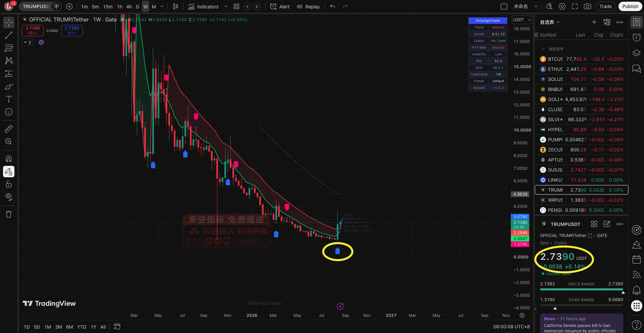644x333 pixels.
Task: Open the Fibonacci retracement tools
Action: click(9, 48)
